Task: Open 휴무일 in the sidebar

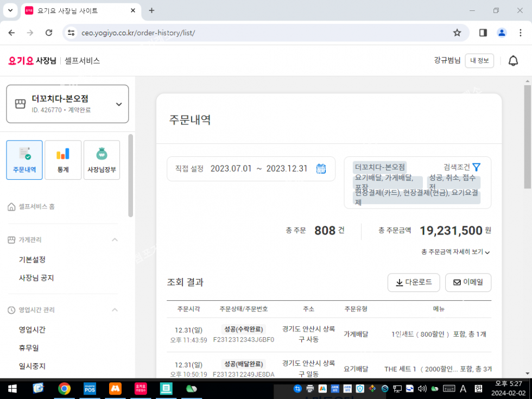Action: pyautogui.click(x=29, y=347)
